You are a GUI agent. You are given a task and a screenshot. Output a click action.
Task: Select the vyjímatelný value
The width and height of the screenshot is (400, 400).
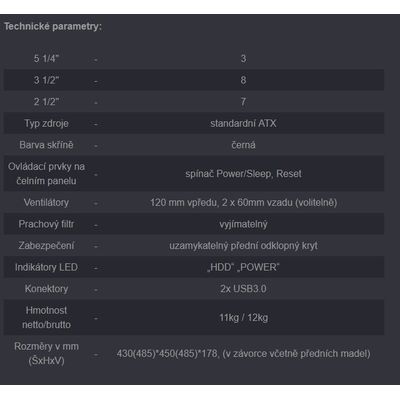[243, 224]
